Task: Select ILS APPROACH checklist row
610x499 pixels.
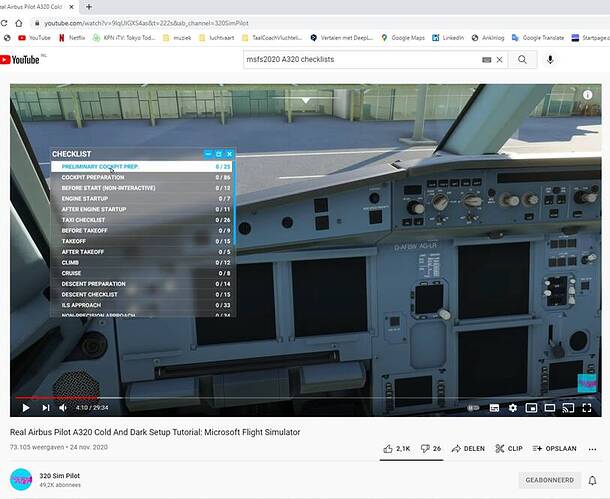Action: point(142,305)
